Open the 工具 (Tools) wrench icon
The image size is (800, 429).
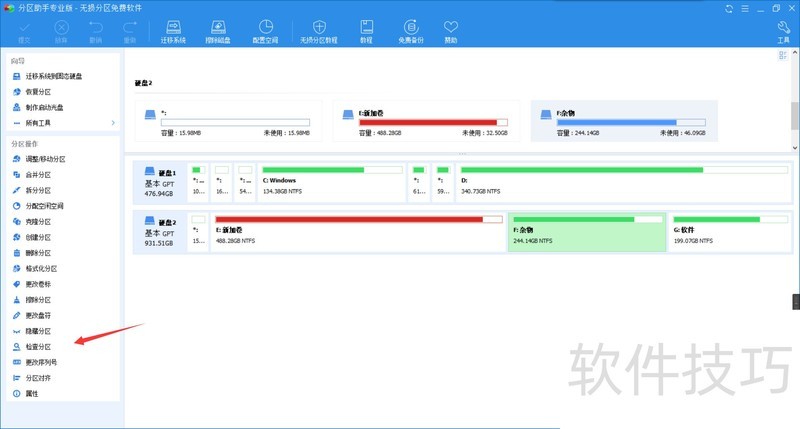click(783, 31)
